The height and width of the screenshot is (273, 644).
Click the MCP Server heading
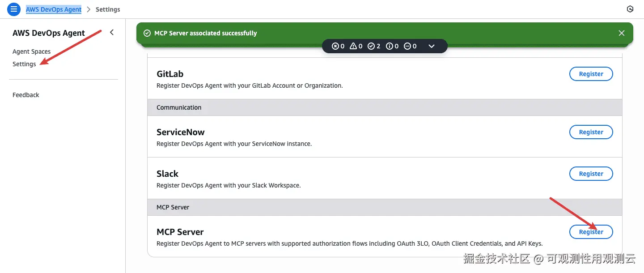coord(180,232)
